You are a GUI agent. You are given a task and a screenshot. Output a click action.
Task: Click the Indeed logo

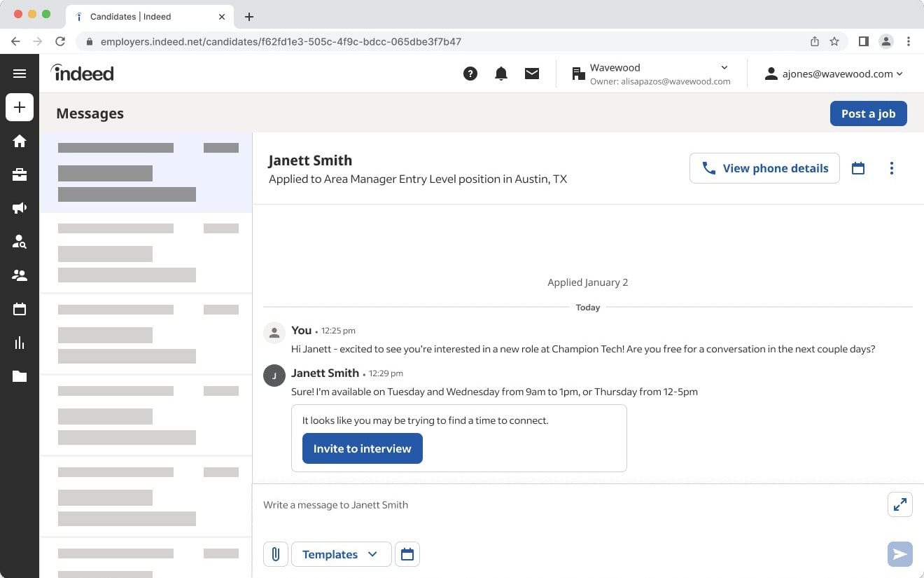[82, 73]
